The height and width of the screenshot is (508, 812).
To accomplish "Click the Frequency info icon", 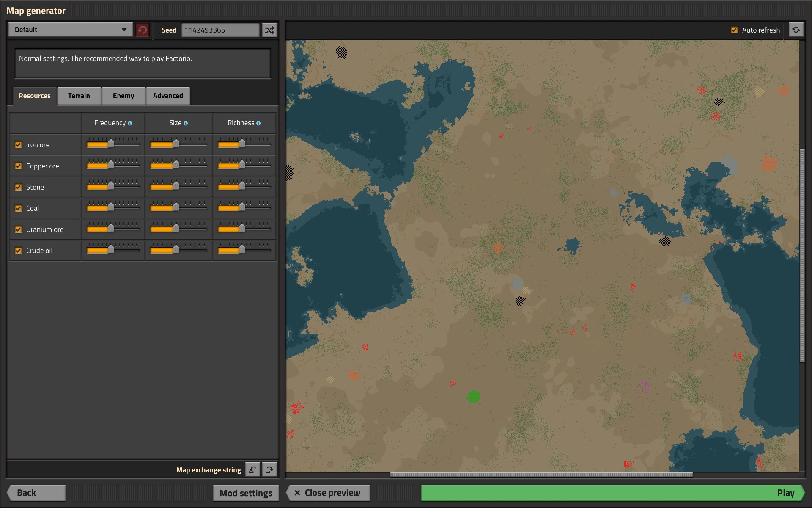I will (x=130, y=123).
